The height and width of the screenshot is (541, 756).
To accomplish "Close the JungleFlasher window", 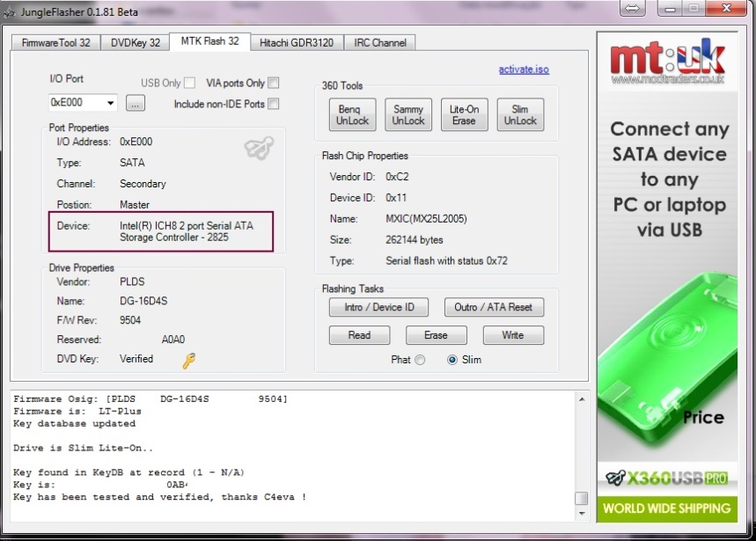I will pos(727,8).
